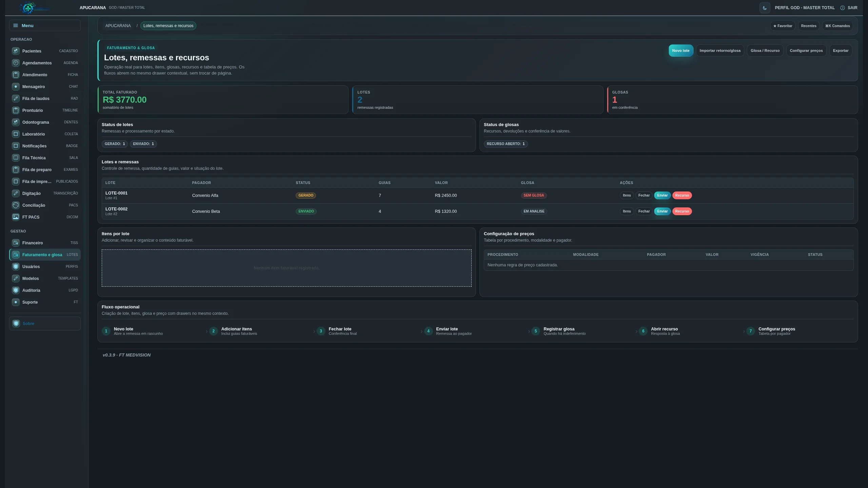Click the Pacientes sidebar icon
This screenshot has height=488, width=868.
click(x=16, y=51)
